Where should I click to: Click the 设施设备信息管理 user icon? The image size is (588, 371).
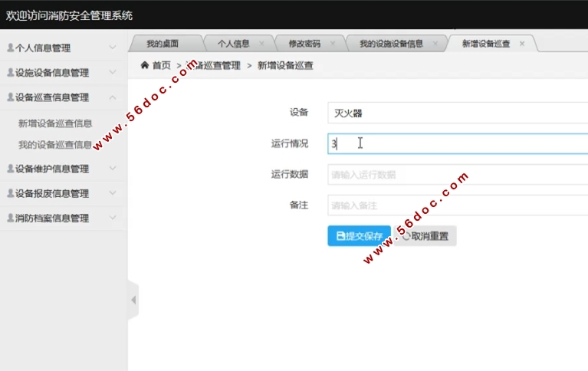11,72
